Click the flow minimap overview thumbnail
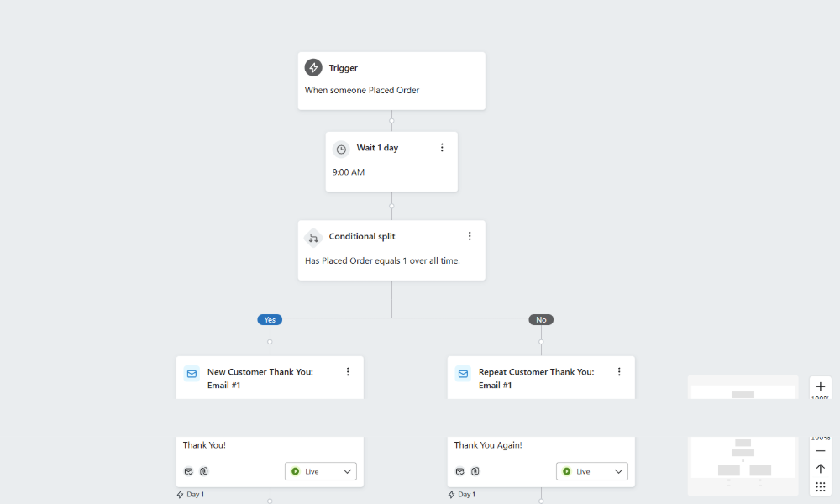The width and height of the screenshot is (840, 504). (x=743, y=465)
